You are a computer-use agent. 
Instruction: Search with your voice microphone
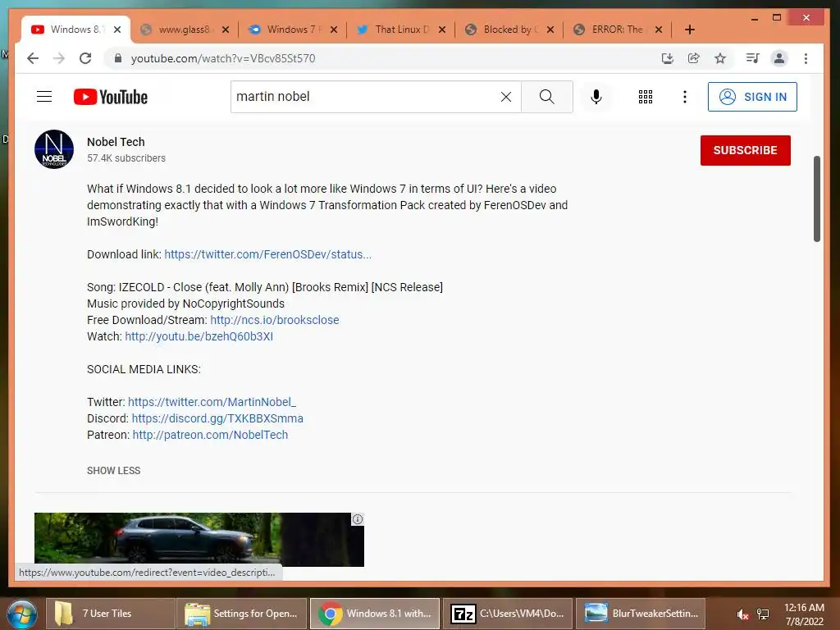coord(596,97)
